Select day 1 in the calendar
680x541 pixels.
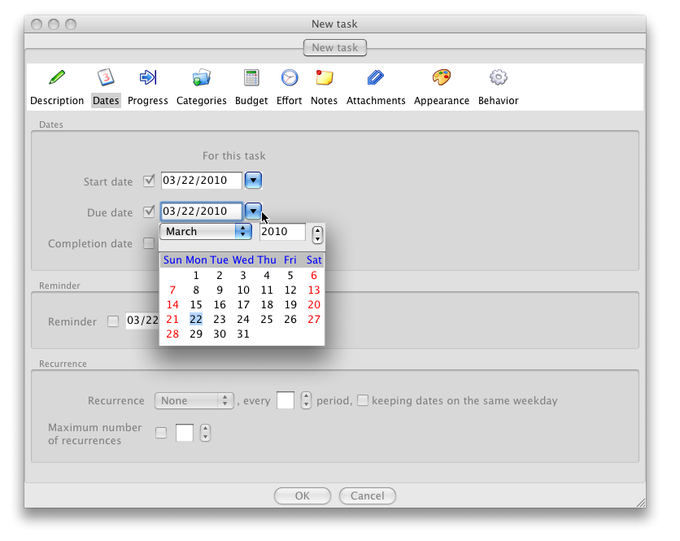pos(196,275)
